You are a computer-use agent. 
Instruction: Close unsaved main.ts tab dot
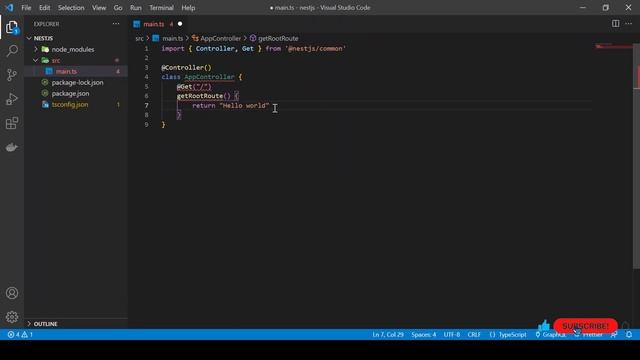[x=180, y=24]
